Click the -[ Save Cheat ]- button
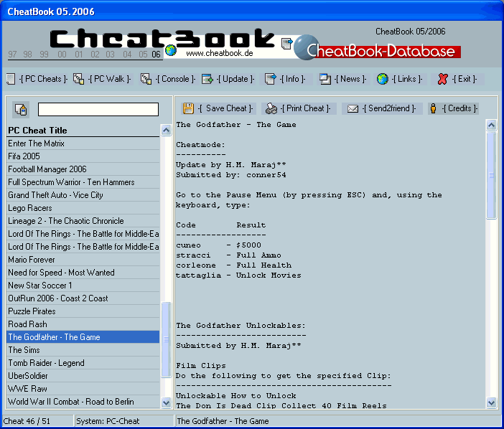Image resolution: width=504 pixels, height=429 pixels. tap(218, 108)
